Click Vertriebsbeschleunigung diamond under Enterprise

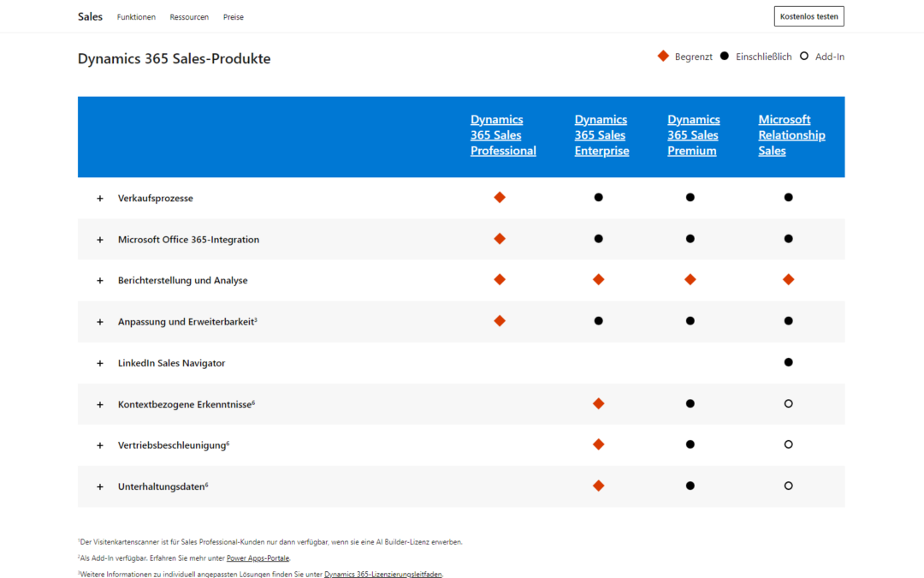pyautogui.click(x=598, y=444)
